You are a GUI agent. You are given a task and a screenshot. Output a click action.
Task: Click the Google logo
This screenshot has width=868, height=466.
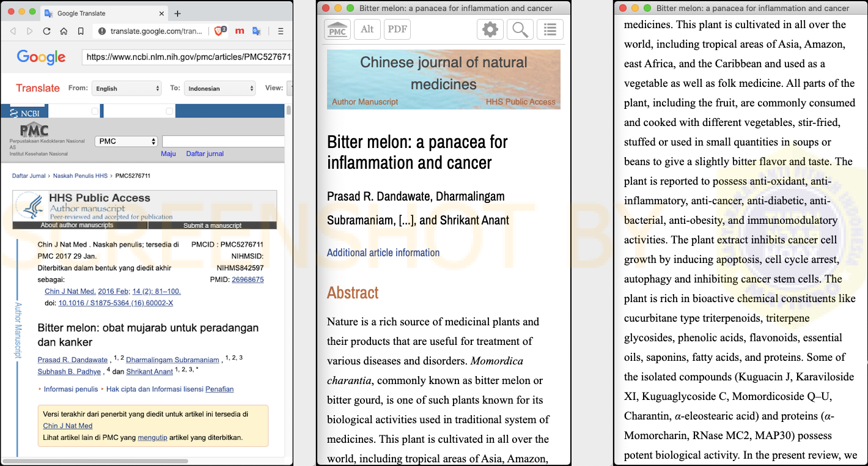coord(41,57)
